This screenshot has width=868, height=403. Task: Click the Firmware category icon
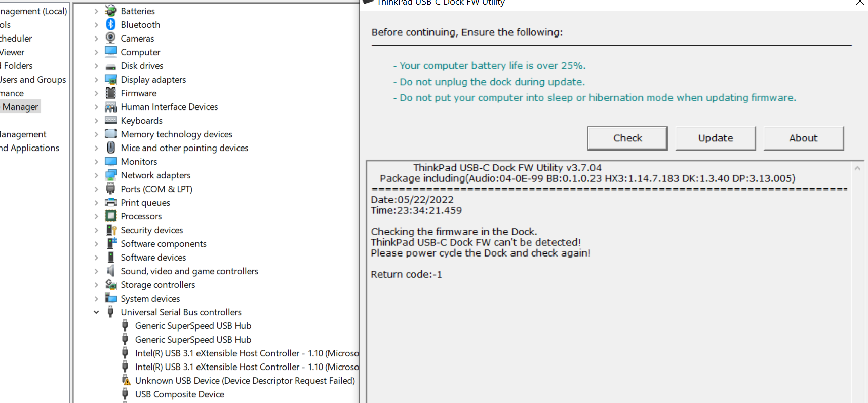coord(111,93)
